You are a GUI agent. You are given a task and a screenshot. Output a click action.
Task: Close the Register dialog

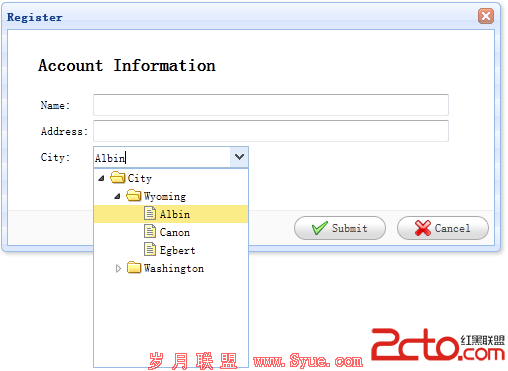486,16
